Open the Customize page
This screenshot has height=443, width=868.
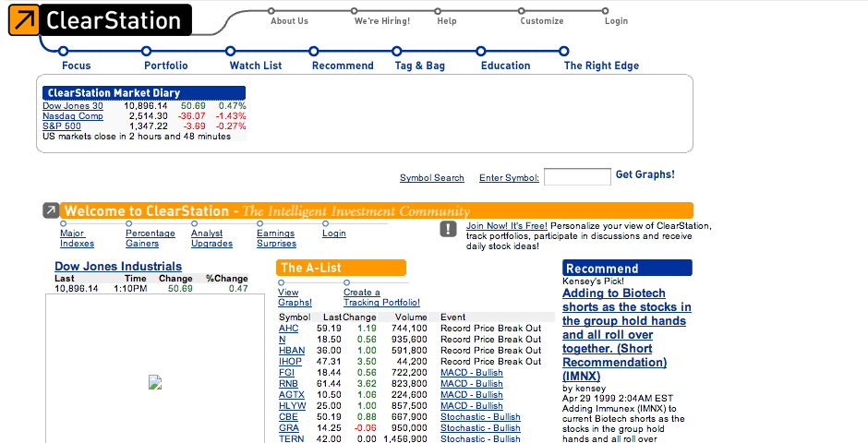(541, 21)
